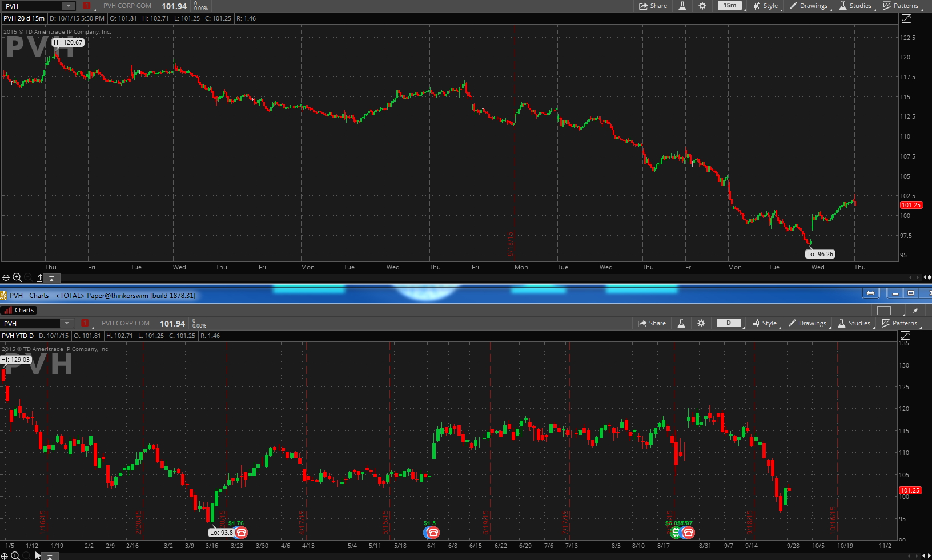Click the Hi: 129.03 label
Image resolution: width=932 pixels, height=560 pixels.
coord(15,360)
